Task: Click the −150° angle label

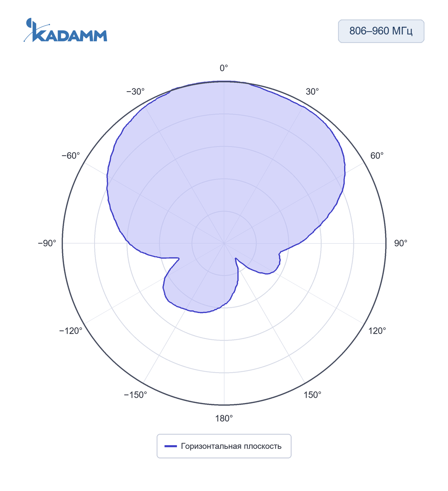Action: click(x=136, y=395)
